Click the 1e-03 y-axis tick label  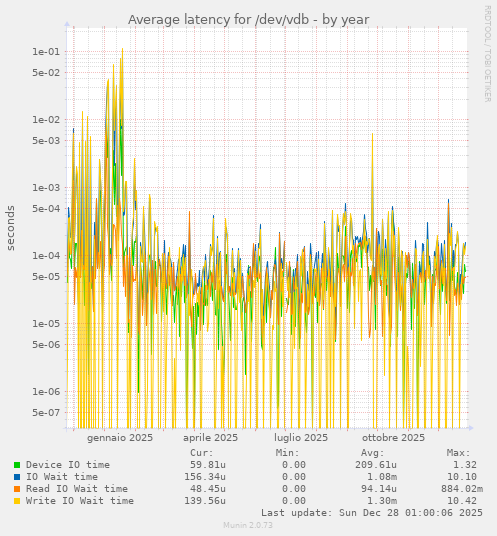click(x=46, y=188)
